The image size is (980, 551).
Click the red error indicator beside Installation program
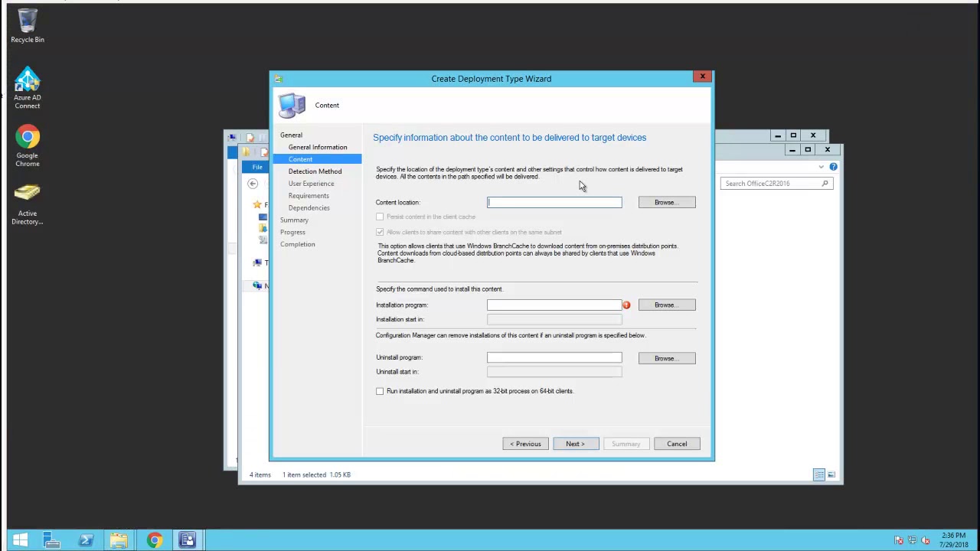pyautogui.click(x=626, y=305)
